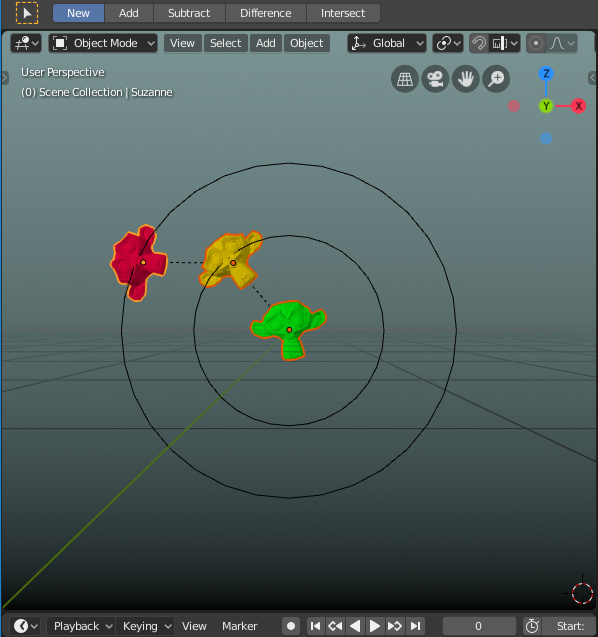Click the red X axis gizmo ball
Image resolution: width=598 pixels, height=637 pixels.
(578, 106)
